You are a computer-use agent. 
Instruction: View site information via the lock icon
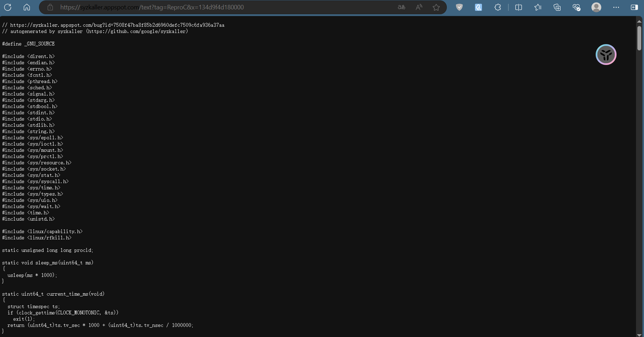(50, 8)
